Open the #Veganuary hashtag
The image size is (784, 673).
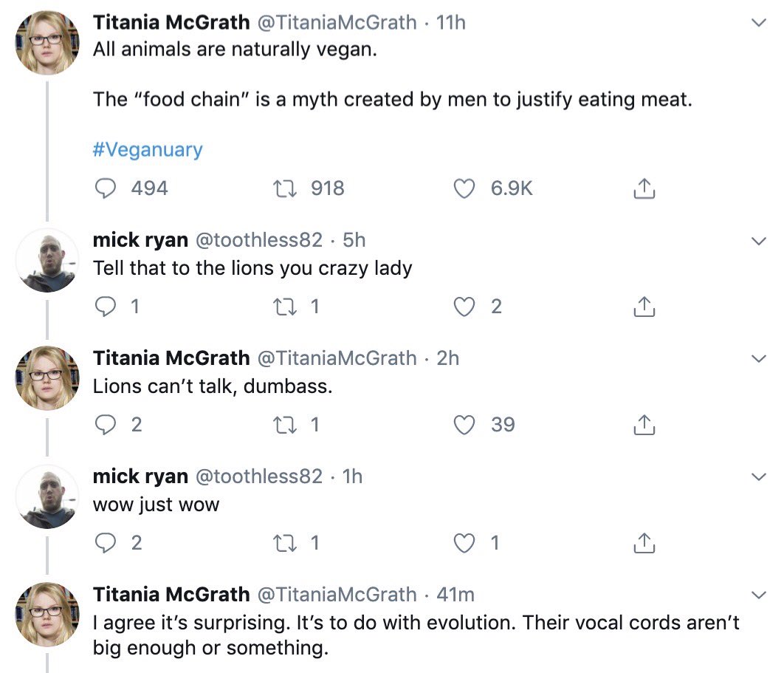[x=148, y=150]
